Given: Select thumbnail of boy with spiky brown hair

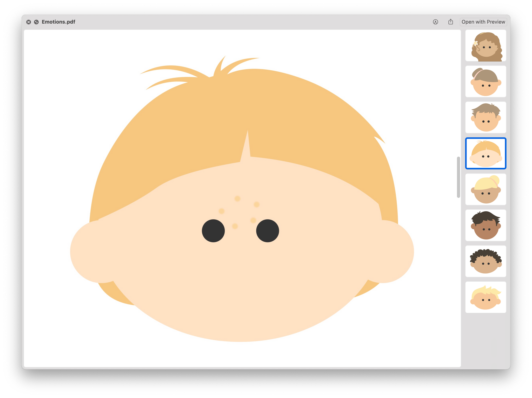Looking at the screenshot, I should 486,117.
